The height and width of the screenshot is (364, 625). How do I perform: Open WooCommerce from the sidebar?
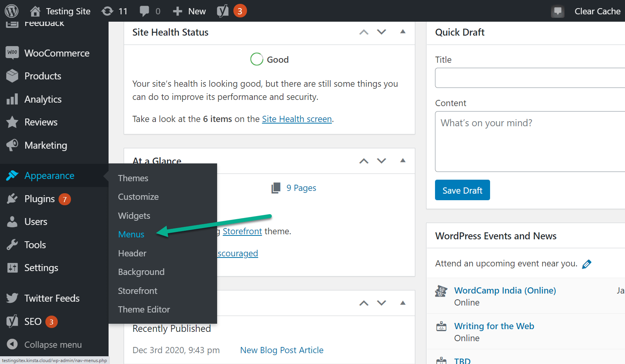[x=57, y=53]
